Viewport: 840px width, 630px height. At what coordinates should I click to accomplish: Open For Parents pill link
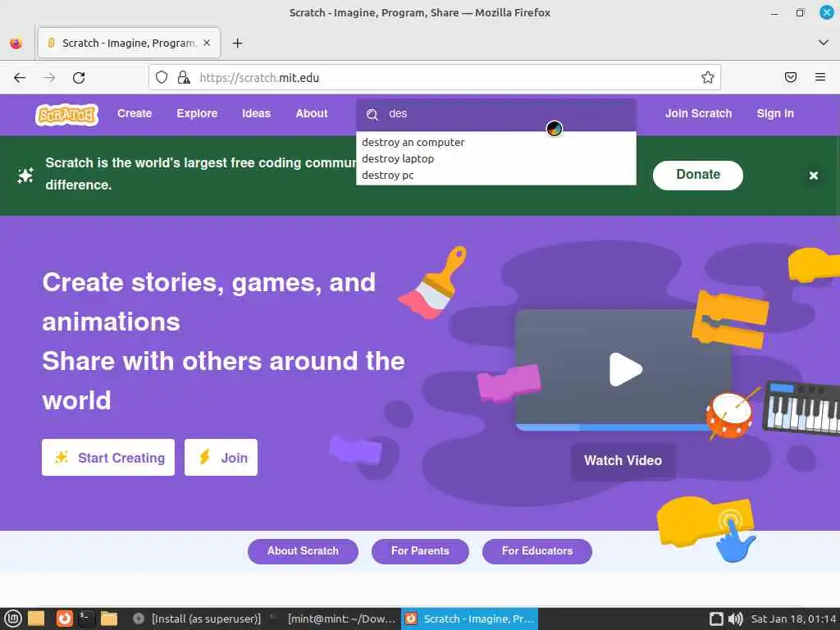tap(420, 551)
